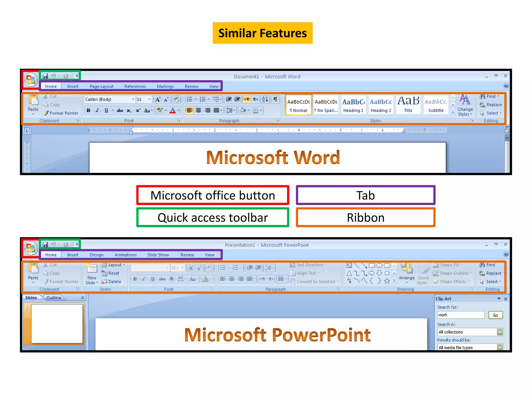Click Replace in PowerPoint Editing group
532x399 pixels.
pyautogui.click(x=490, y=273)
